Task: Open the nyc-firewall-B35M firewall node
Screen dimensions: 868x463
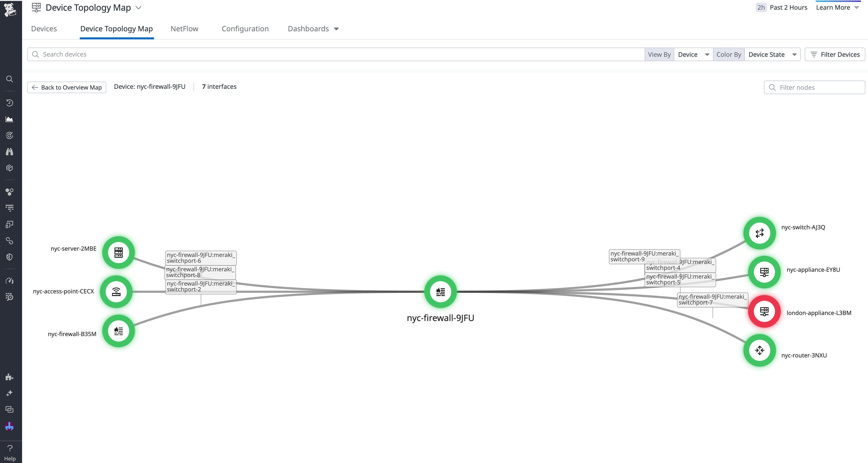Action: pos(118,331)
